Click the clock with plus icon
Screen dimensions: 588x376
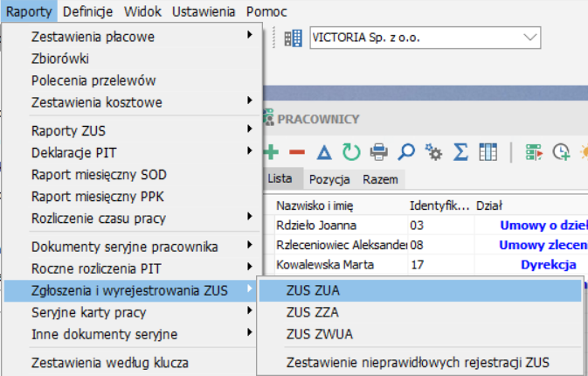point(562,152)
